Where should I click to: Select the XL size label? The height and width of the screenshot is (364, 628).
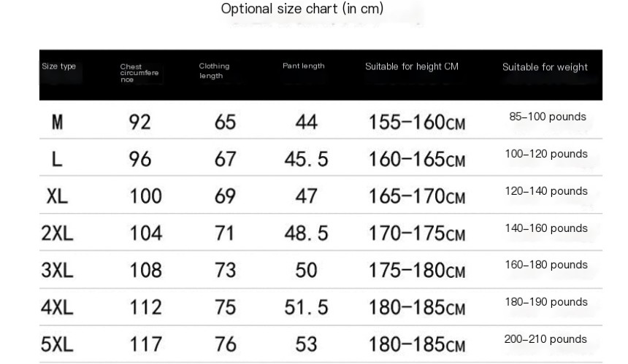pos(57,196)
